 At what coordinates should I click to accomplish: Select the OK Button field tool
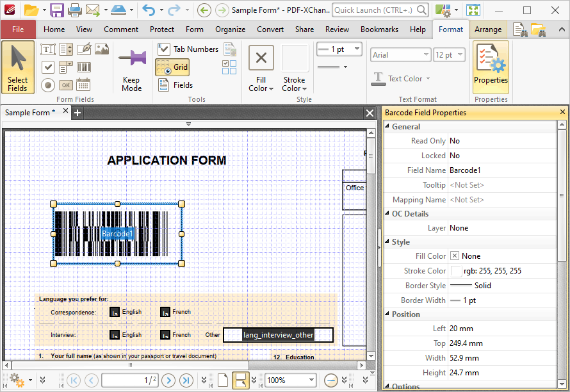click(66, 85)
